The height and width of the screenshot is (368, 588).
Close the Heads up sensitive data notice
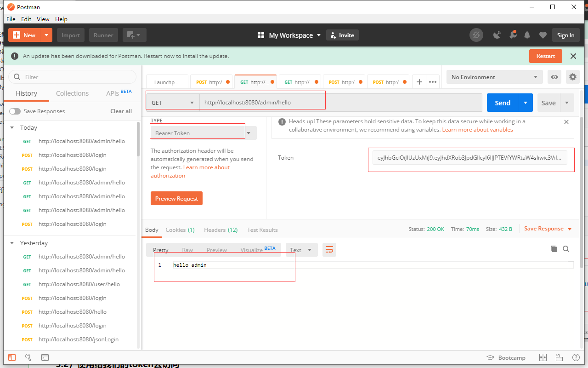coord(566,122)
